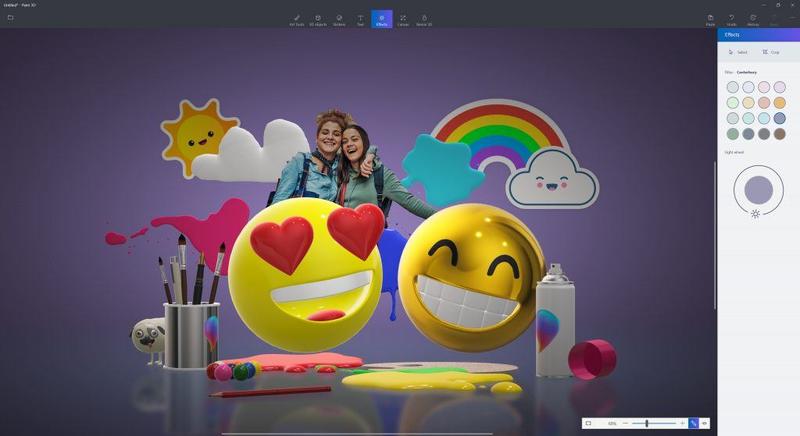Select the Art tools brushes icon
This screenshot has height=436, width=800.
tap(297, 19)
